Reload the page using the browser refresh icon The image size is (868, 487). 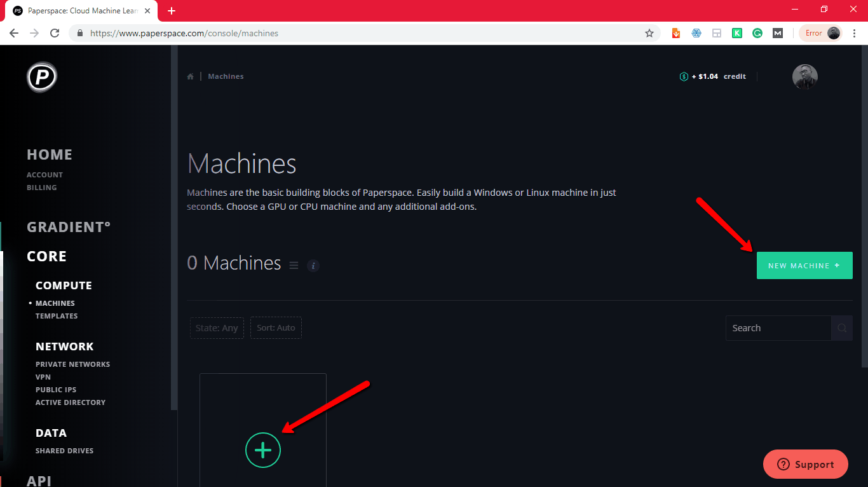pyautogui.click(x=55, y=33)
